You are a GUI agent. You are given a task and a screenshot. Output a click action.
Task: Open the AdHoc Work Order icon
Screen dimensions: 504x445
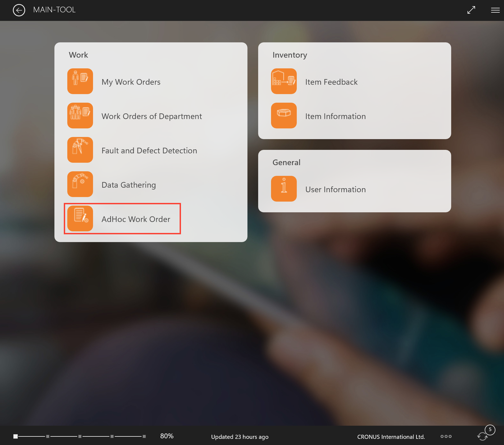(x=80, y=218)
